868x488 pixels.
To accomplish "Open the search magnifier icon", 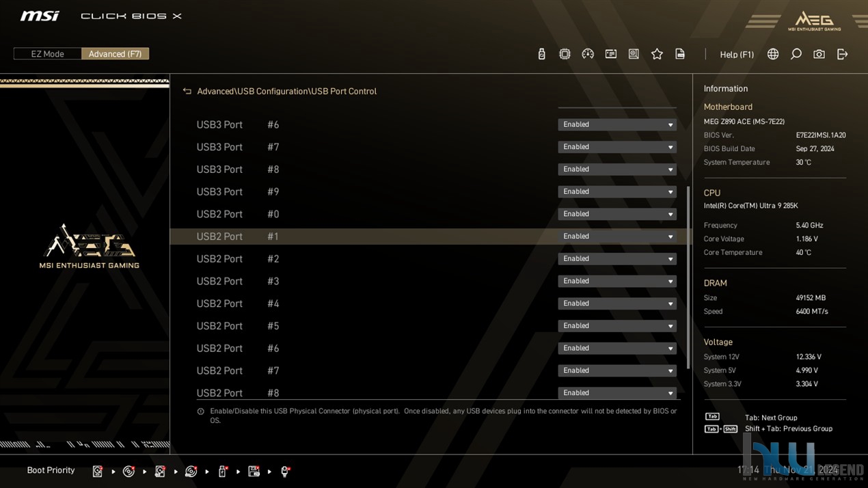I will pos(796,54).
